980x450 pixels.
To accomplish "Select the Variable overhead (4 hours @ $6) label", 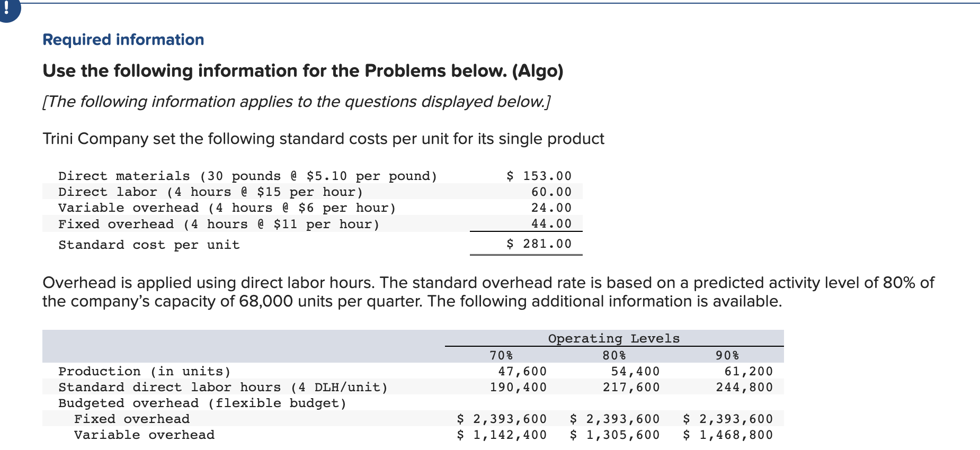I will click(227, 208).
